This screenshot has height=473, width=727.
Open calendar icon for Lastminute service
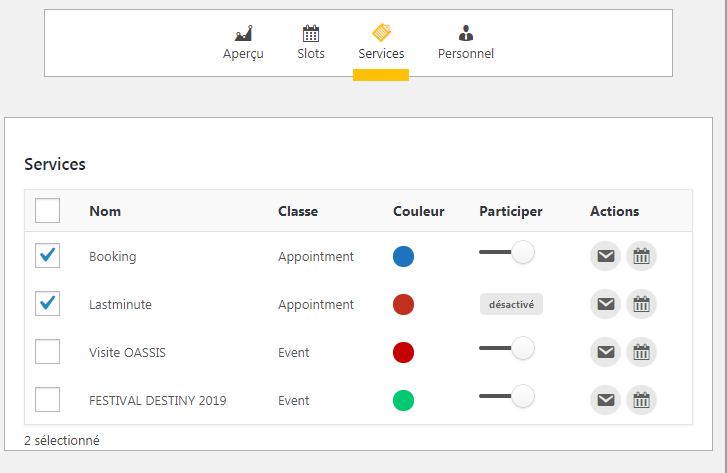tap(641, 304)
